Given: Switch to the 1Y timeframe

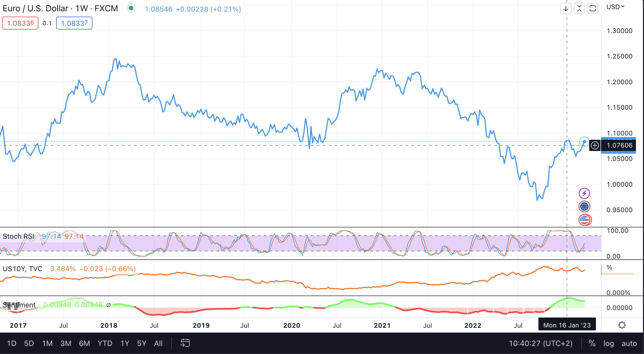Looking at the screenshot, I should 124,343.
